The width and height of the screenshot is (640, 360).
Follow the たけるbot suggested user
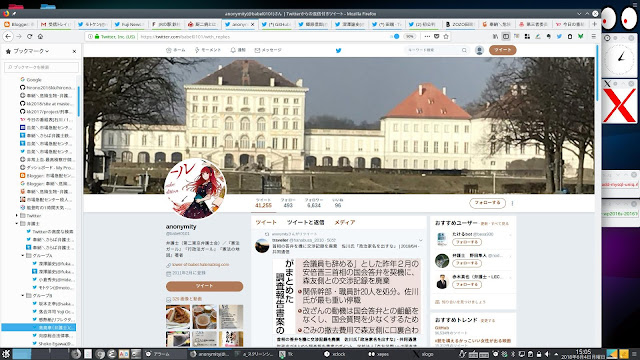point(467,242)
